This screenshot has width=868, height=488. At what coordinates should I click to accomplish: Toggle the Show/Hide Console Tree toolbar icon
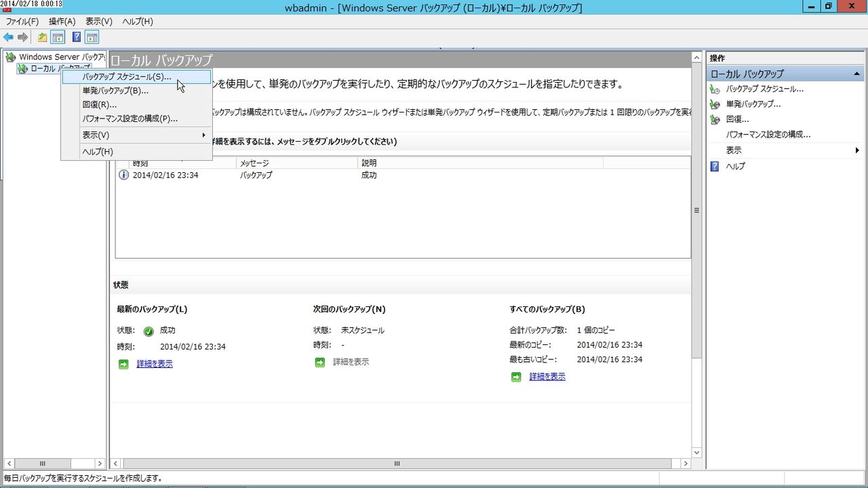pos(58,37)
